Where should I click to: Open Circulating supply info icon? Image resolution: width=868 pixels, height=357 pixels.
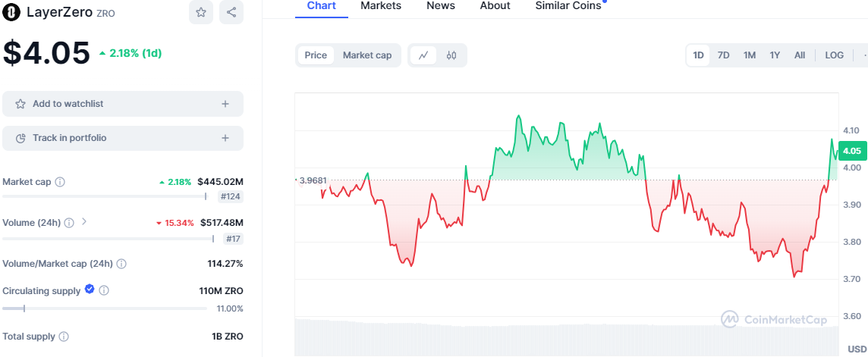click(103, 290)
